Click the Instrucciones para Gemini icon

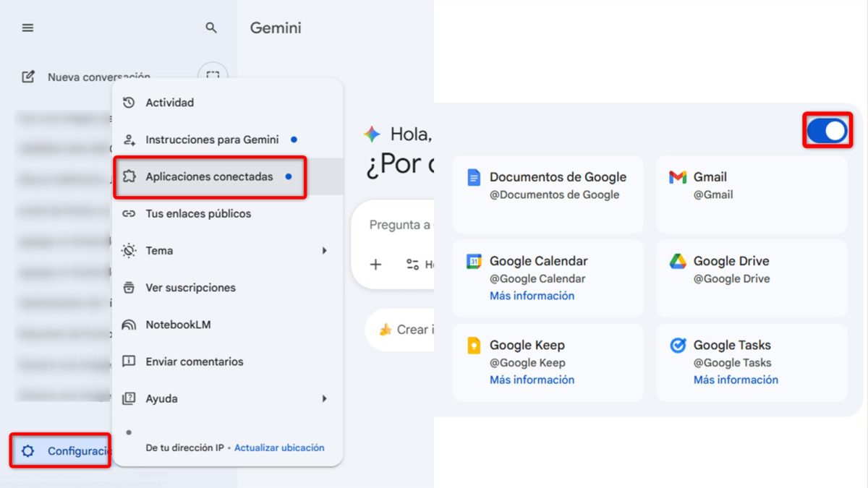[128, 140]
